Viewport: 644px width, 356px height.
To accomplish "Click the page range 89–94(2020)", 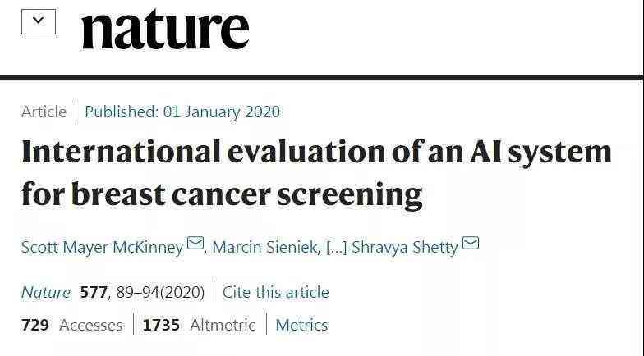I will tap(161, 292).
